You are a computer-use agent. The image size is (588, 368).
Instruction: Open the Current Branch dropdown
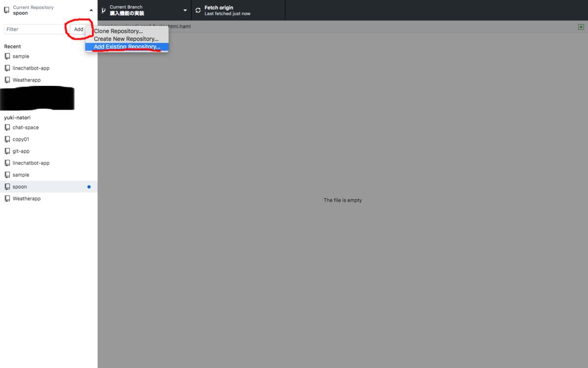(145, 10)
